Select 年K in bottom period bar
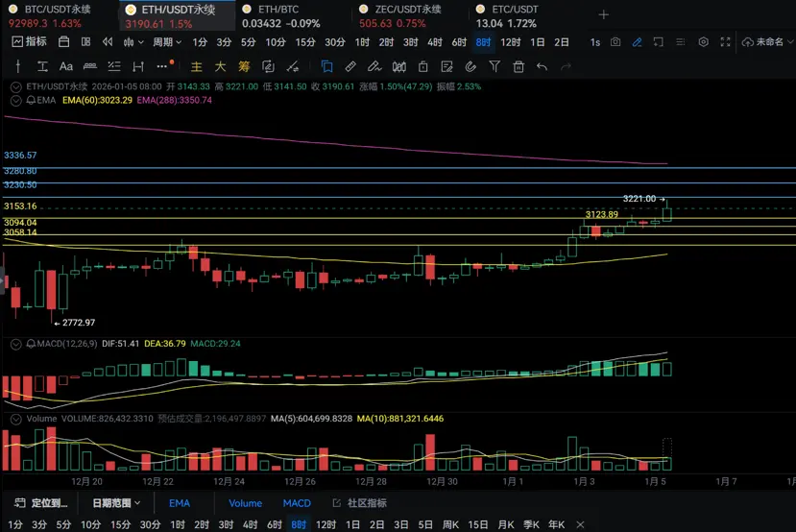 pos(556,524)
